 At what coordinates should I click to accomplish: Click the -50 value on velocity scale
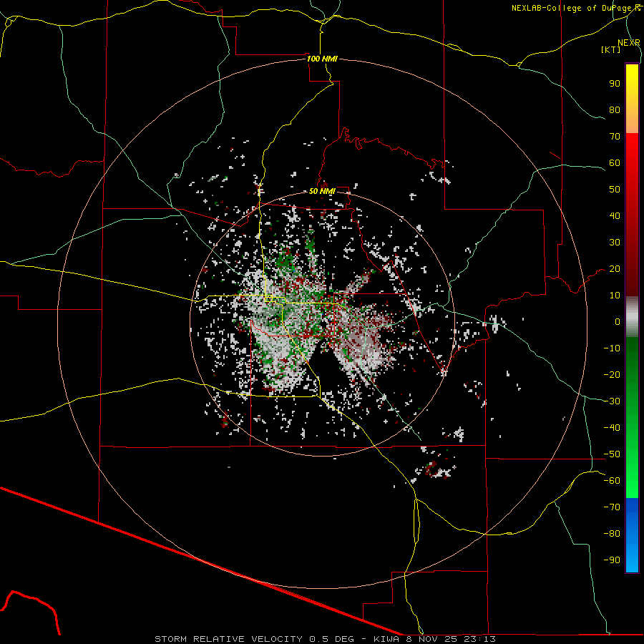[612, 454]
